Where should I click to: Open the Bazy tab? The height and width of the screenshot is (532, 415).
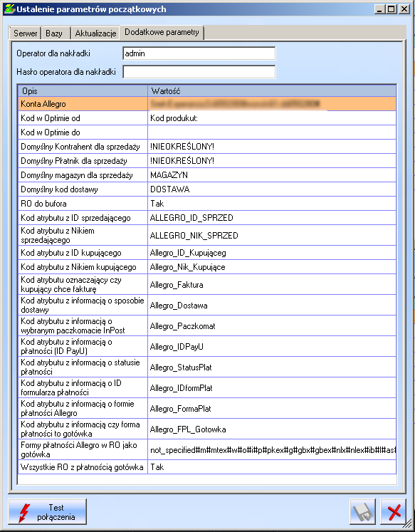click(56, 33)
